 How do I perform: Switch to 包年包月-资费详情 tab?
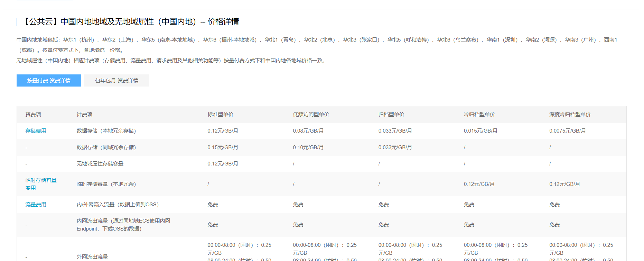tap(117, 80)
